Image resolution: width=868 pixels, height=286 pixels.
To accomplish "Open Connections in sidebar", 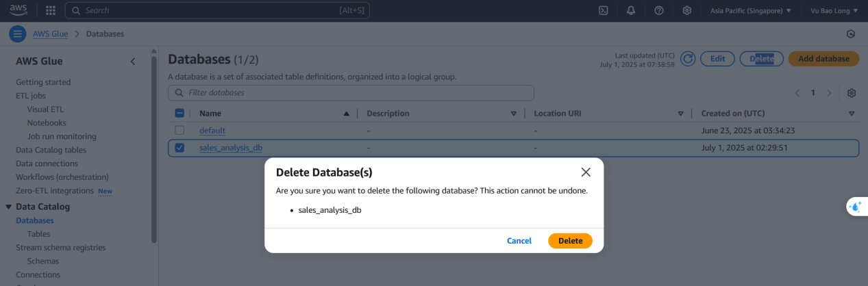I will 38,275.
